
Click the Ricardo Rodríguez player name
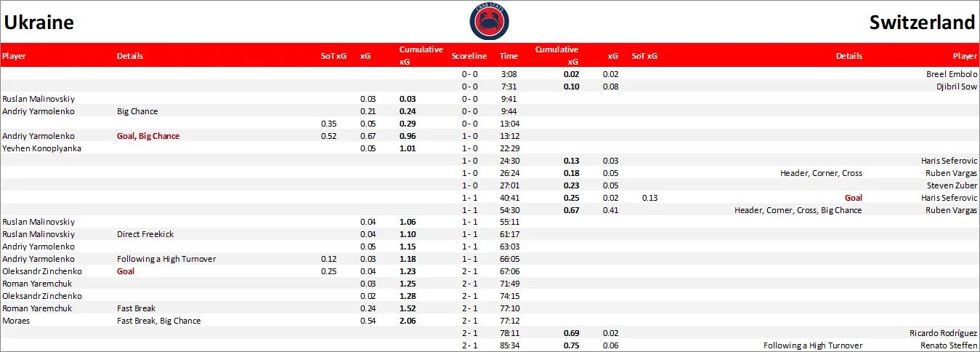(943, 333)
